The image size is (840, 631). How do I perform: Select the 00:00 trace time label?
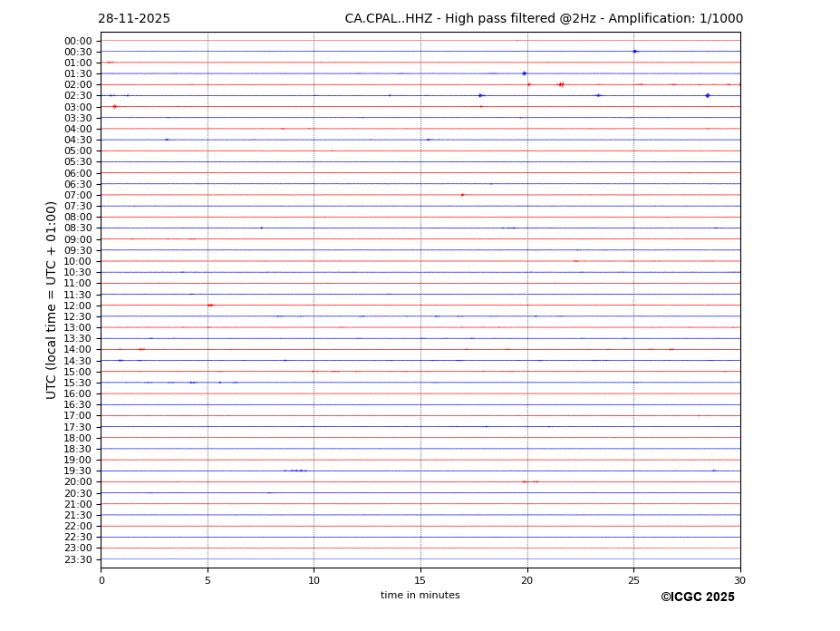pyautogui.click(x=78, y=41)
